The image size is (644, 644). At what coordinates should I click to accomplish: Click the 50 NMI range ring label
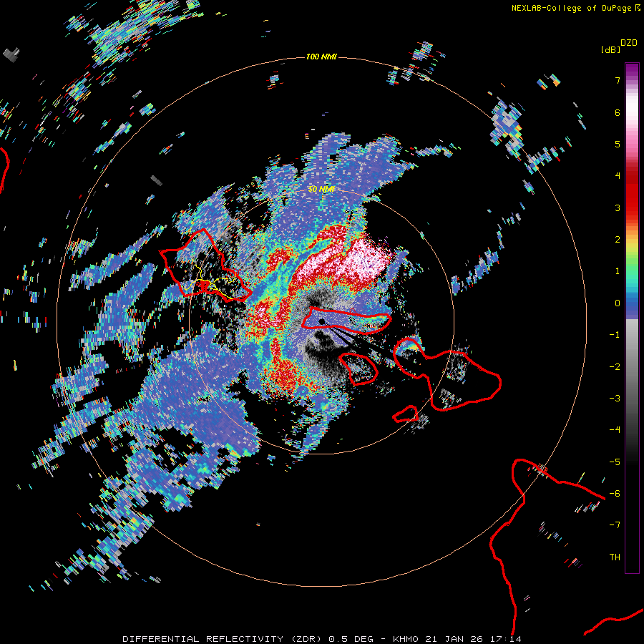point(321,189)
